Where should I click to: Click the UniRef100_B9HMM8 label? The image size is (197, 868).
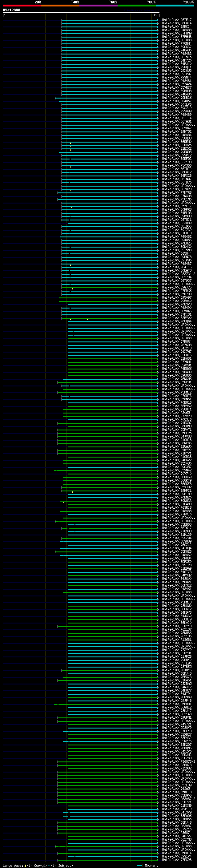click(176, 91)
